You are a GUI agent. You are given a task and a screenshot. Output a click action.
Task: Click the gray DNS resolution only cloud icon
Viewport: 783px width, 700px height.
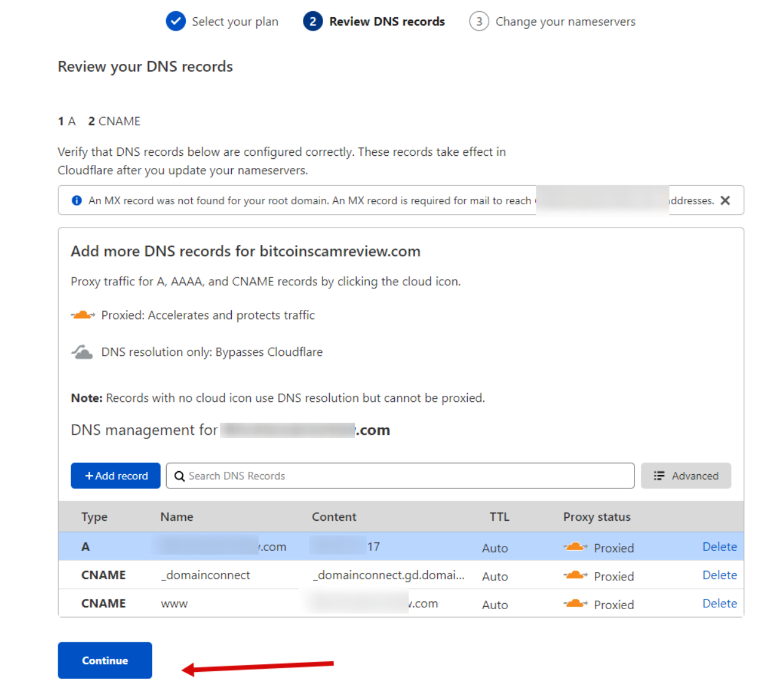click(82, 352)
